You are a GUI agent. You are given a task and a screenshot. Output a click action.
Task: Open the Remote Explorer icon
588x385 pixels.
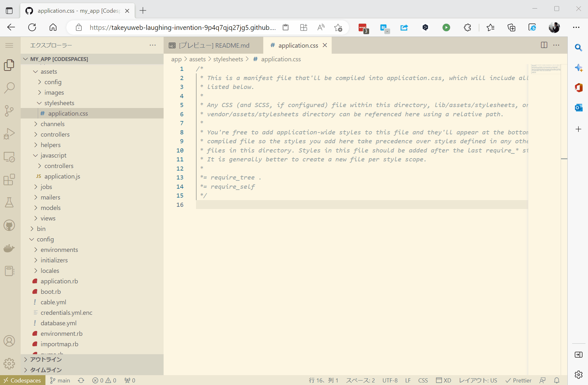10,157
